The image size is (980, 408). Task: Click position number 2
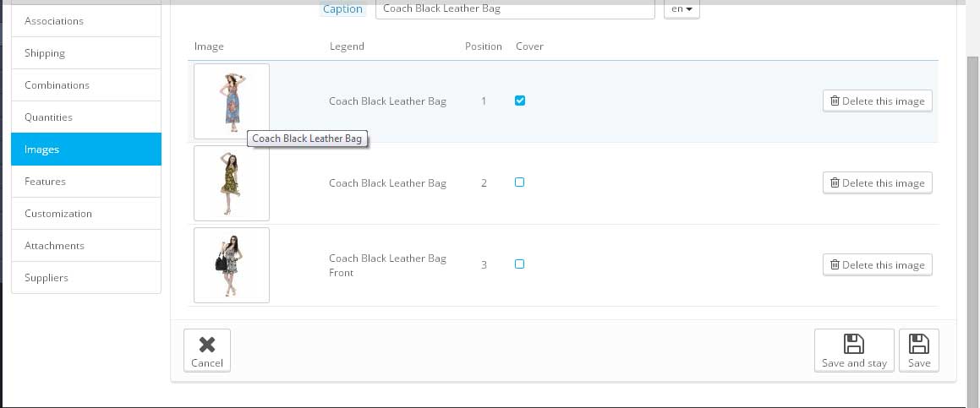pos(484,183)
